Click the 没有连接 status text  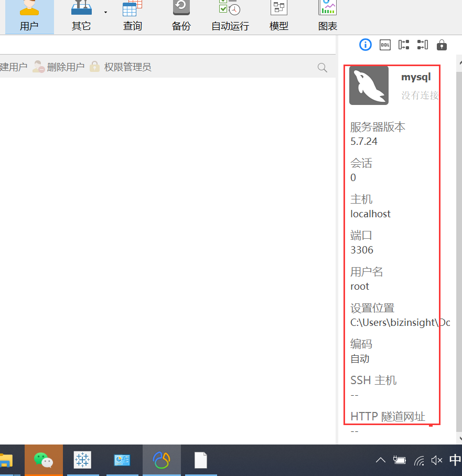click(420, 96)
